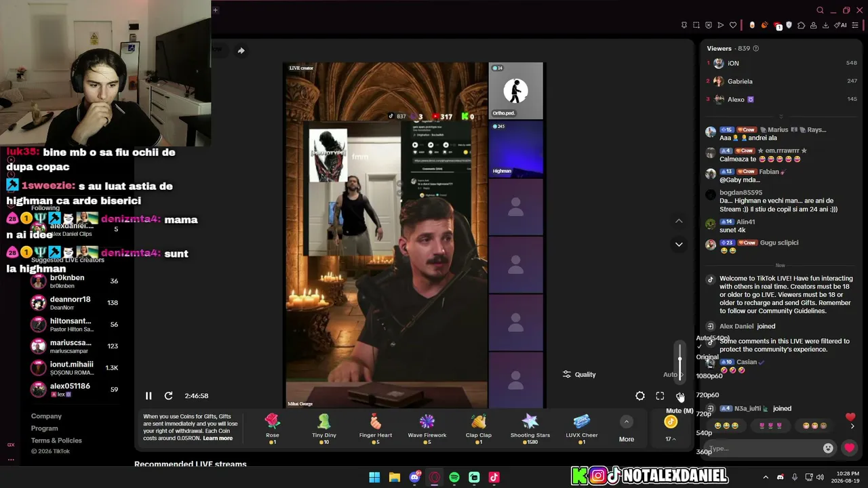Select the Auto(540p) quality option

pos(713,338)
